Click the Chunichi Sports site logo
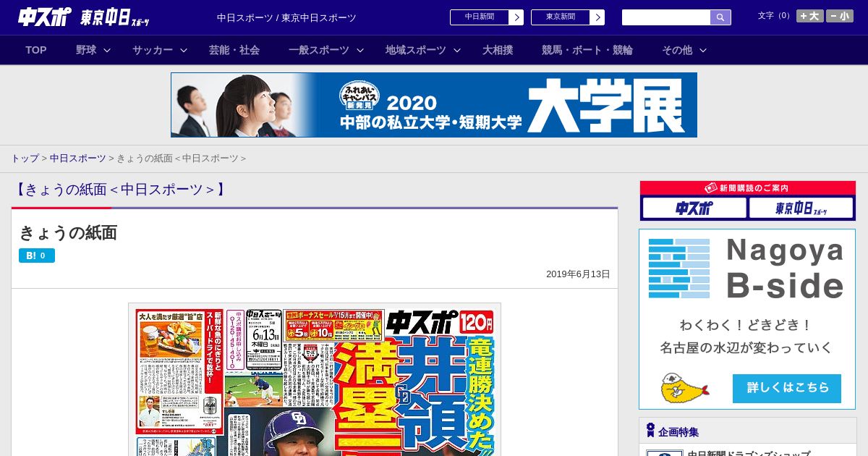 (x=45, y=17)
